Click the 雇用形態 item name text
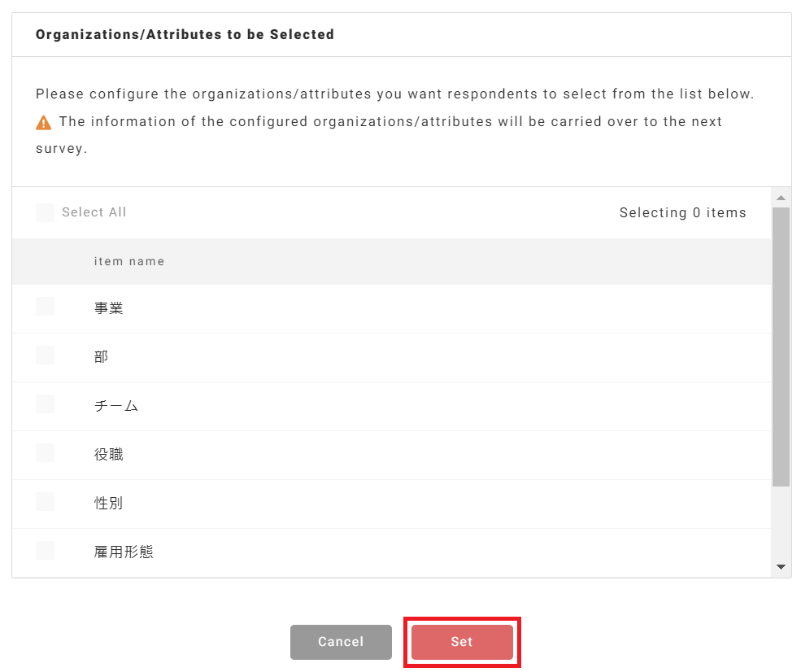The image size is (801, 672). [124, 552]
